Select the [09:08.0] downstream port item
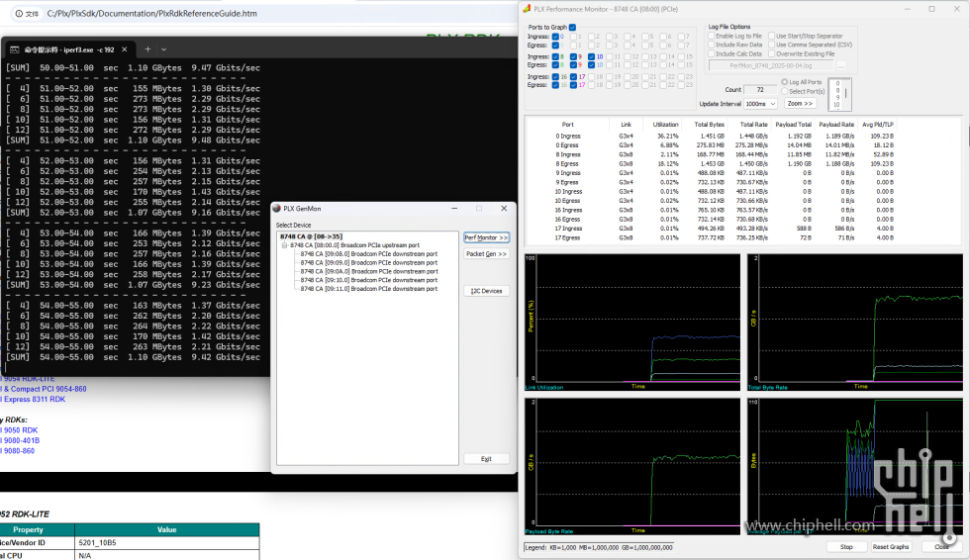 (x=368, y=254)
